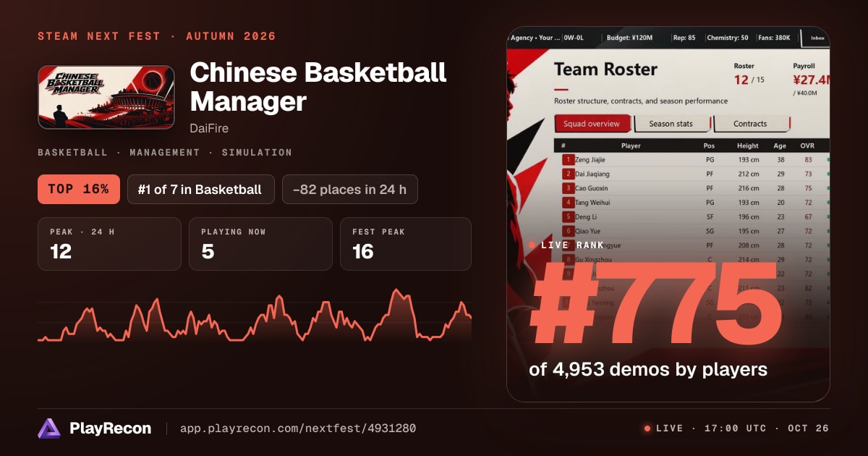Click the Player column header
The image size is (868, 456).
tap(631, 145)
